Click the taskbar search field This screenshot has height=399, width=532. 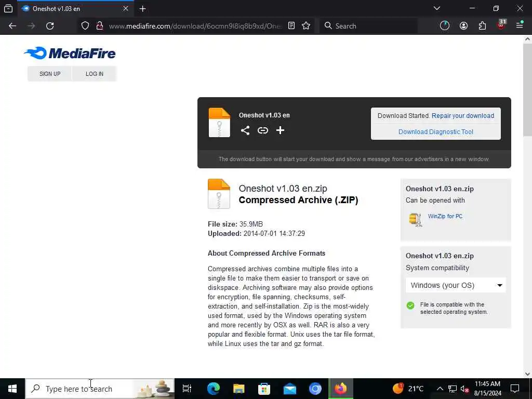tap(100, 389)
